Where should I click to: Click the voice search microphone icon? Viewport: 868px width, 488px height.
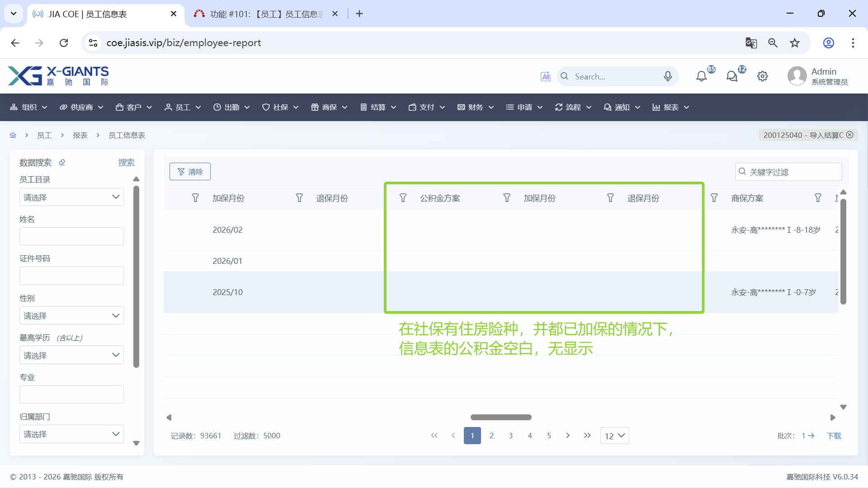[668, 76]
